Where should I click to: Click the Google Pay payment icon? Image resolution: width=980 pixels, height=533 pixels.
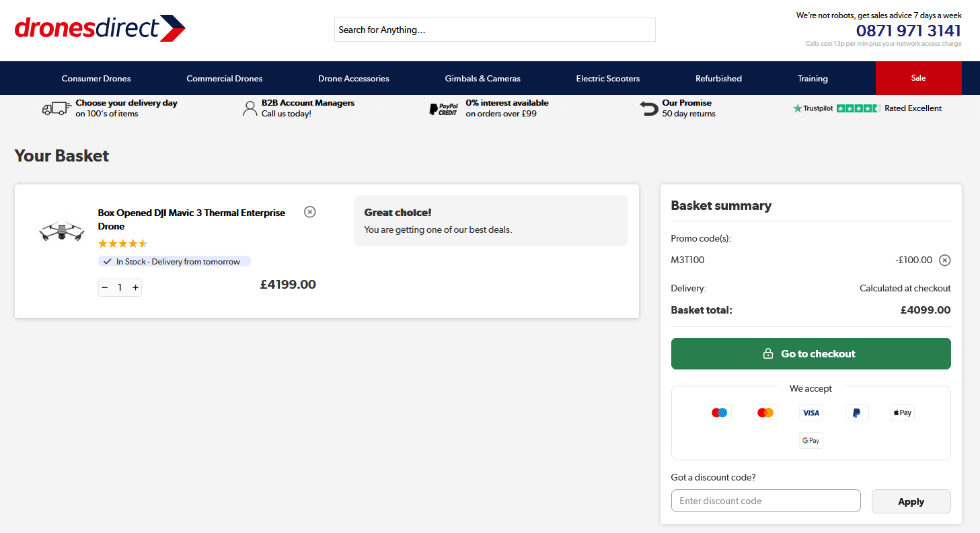pyautogui.click(x=811, y=441)
